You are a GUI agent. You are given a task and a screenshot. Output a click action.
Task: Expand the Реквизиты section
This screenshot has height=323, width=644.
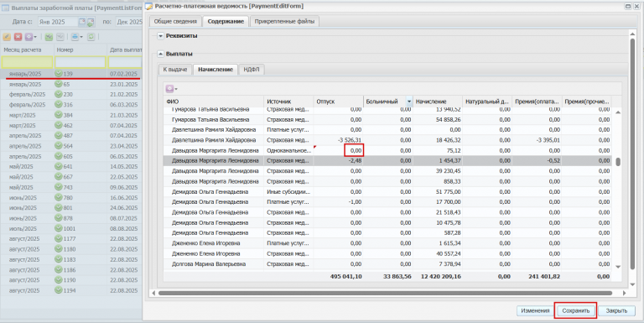click(x=161, y=36)
